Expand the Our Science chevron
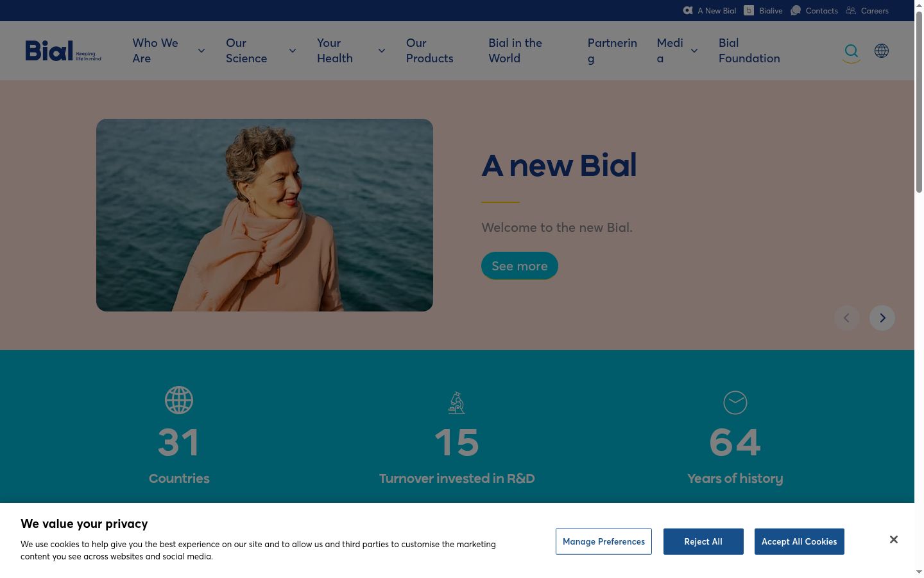Screen dimensions: 924x578 [x=293, y=51]
